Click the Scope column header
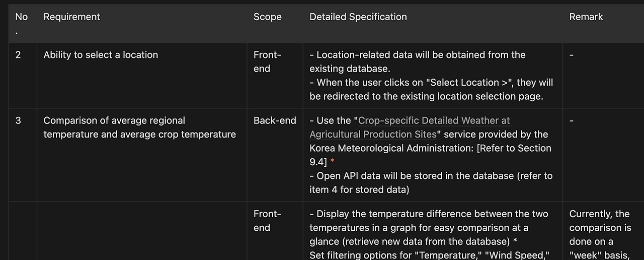Viewport: 644px width, 260px height. tap(267, 17)
